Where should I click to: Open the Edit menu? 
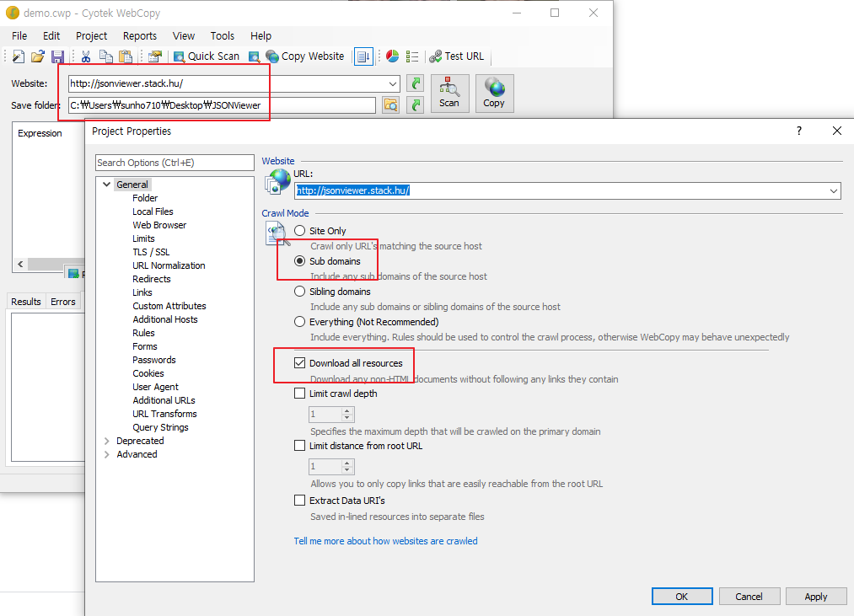pyautogui.click(x=51, y=36)
